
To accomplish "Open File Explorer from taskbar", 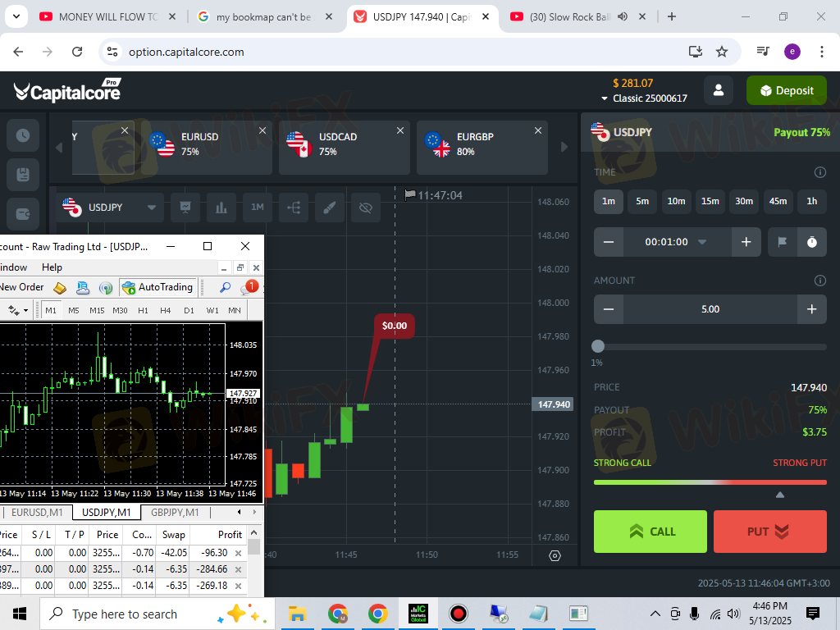I will [x=297, y=614].
